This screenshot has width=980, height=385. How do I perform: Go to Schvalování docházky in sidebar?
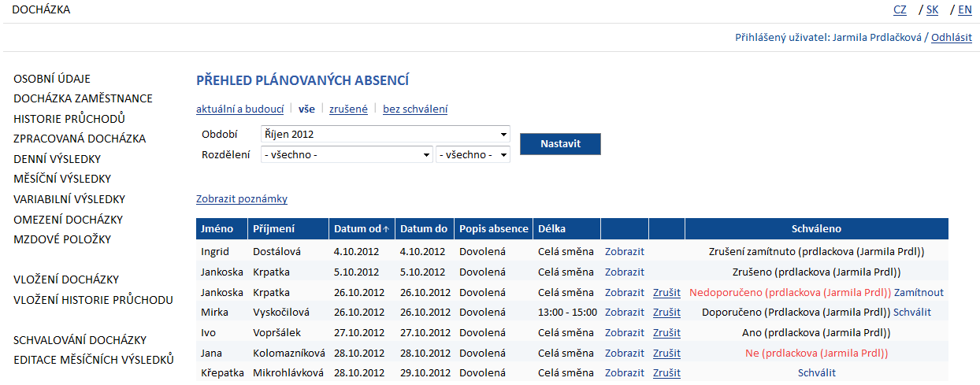(80, 340)
